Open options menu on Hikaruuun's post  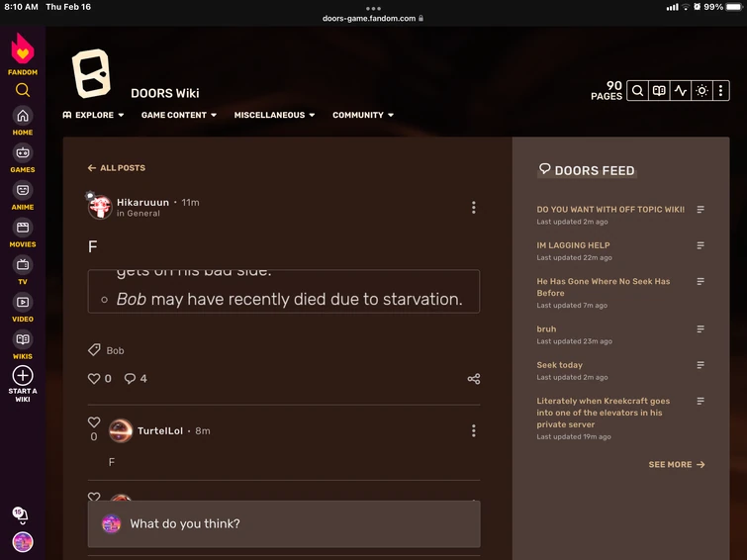coord(474,208)
